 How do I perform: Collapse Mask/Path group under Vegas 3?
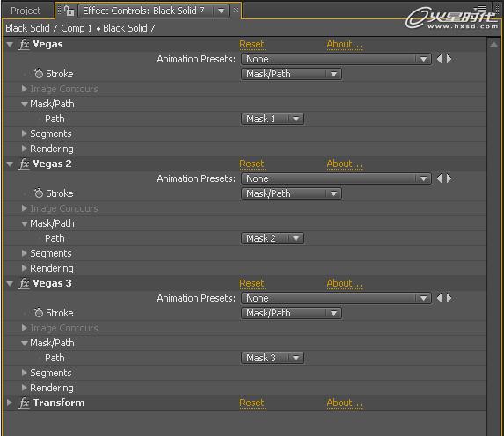(x=25, y=344)
